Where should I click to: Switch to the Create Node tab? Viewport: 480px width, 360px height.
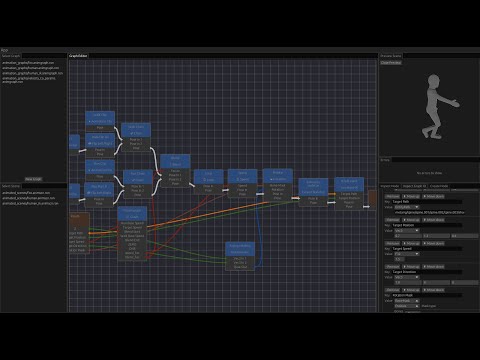(439, 186)
